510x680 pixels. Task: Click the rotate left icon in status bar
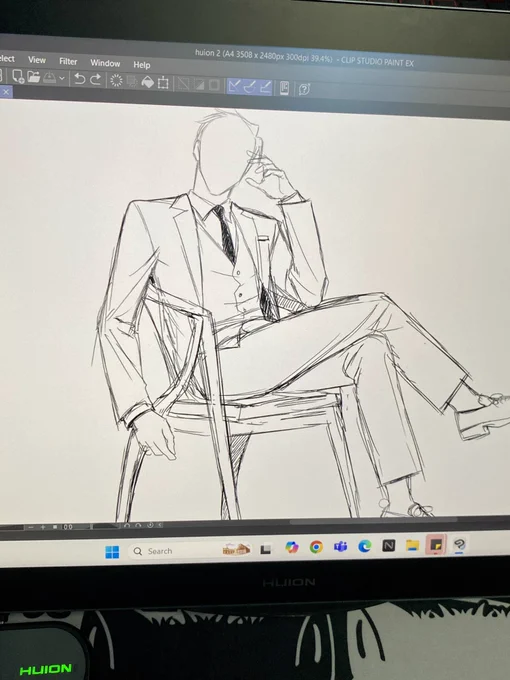[x=127, y=526]
